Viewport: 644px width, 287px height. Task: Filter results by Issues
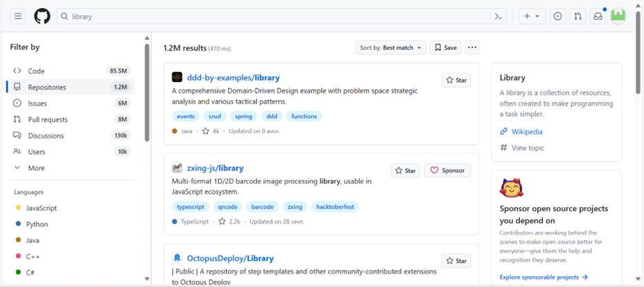72,103
